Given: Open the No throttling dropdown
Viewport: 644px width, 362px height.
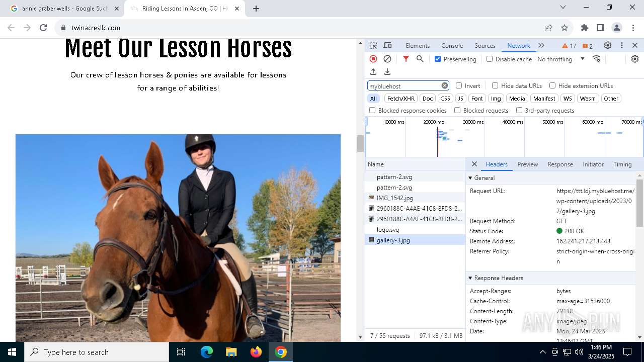Looking at the screenshot, I should coord(561,59).
